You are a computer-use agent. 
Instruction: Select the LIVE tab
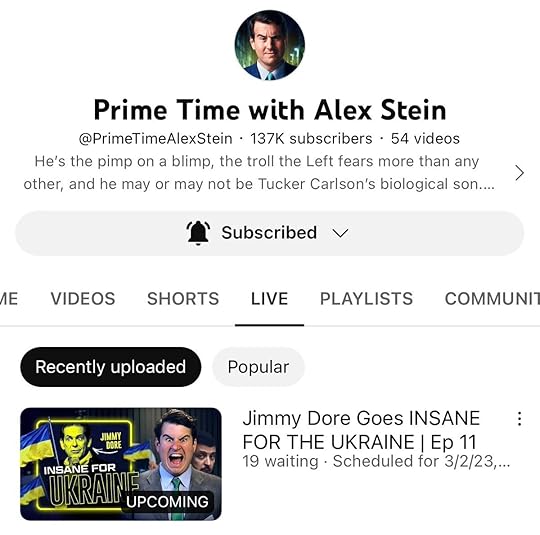click(x=269, y=298)
